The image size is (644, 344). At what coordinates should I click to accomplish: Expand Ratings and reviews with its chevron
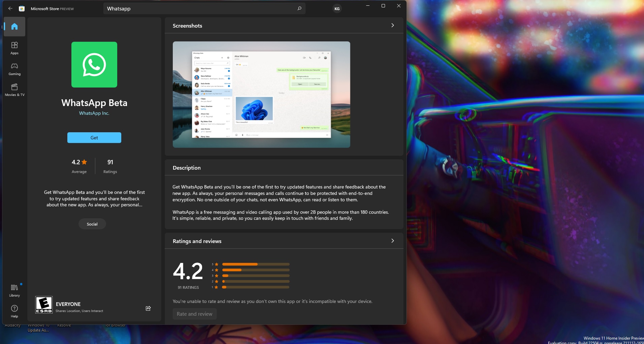coord(392,241)
